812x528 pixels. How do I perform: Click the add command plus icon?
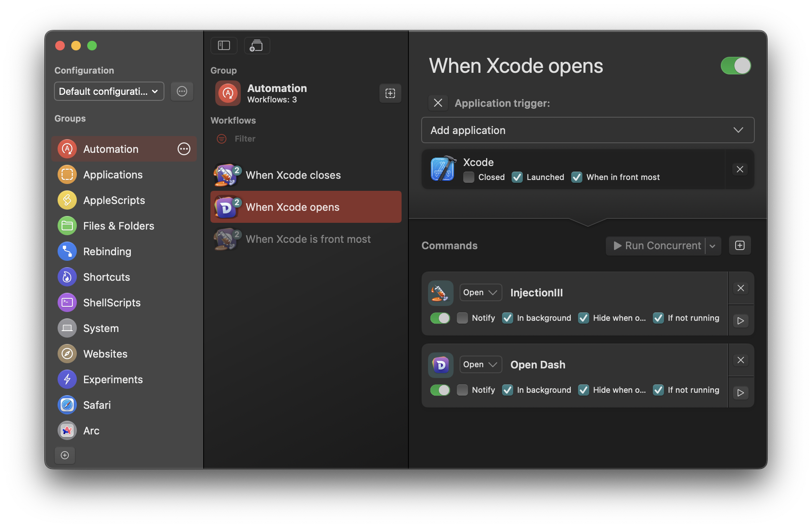tap(740, 245)
